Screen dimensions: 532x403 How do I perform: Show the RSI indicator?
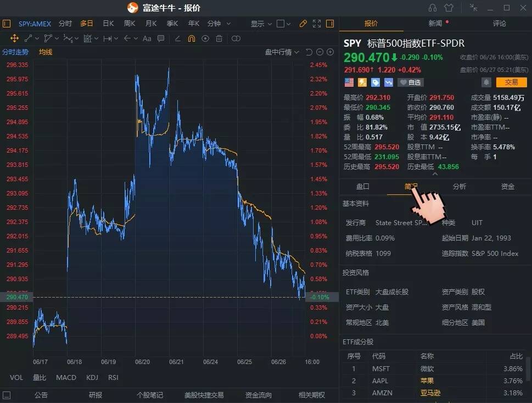pos(113,377)
